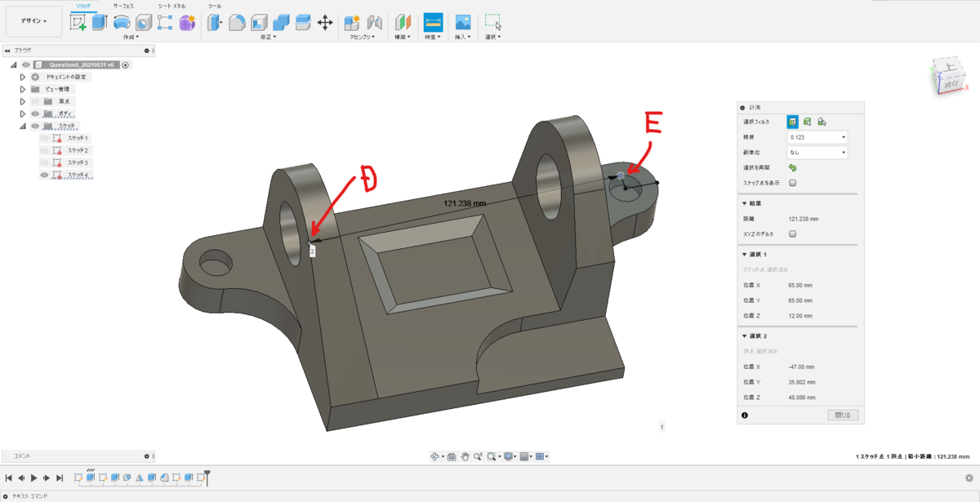Click the info icon in Measure panel
The image size is (980, 502).
pyautogui.click(x=745, y=415)
